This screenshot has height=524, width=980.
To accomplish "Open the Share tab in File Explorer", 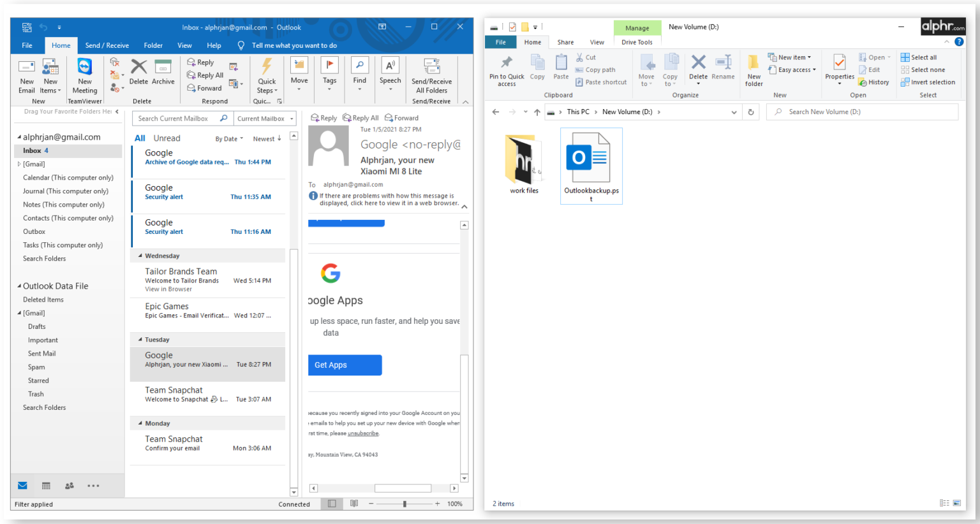I will 565,41.
